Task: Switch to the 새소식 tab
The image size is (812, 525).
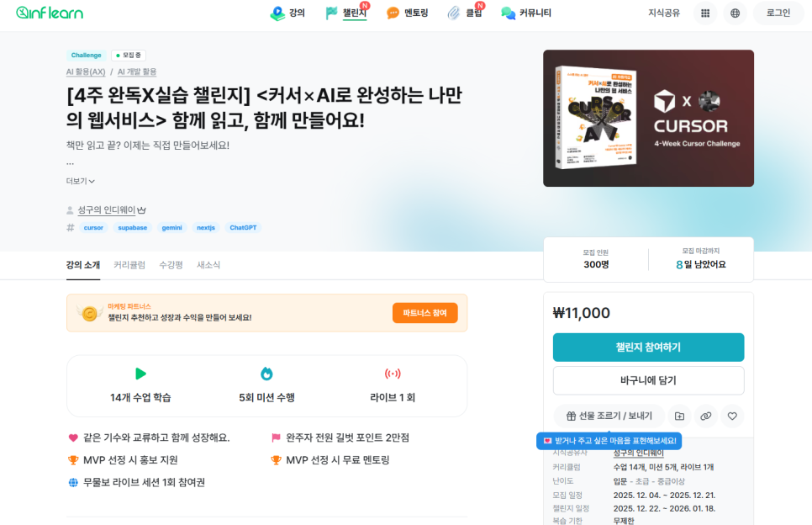Action: pyautogui.click(x=208, y=265)
